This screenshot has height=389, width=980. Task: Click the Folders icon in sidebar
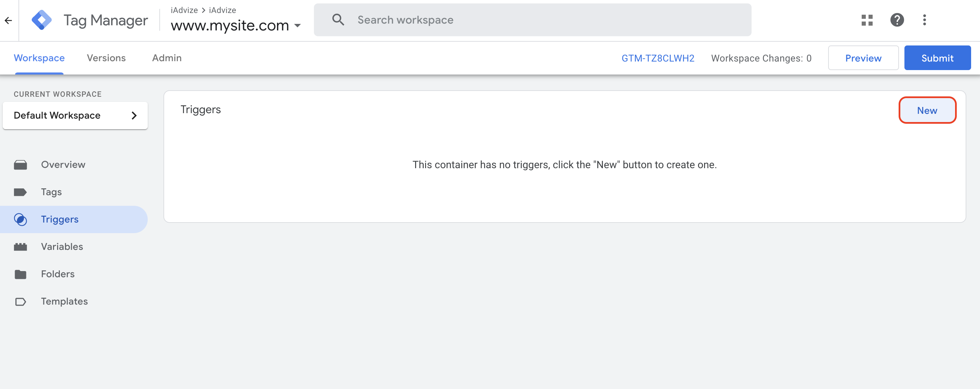21,274
